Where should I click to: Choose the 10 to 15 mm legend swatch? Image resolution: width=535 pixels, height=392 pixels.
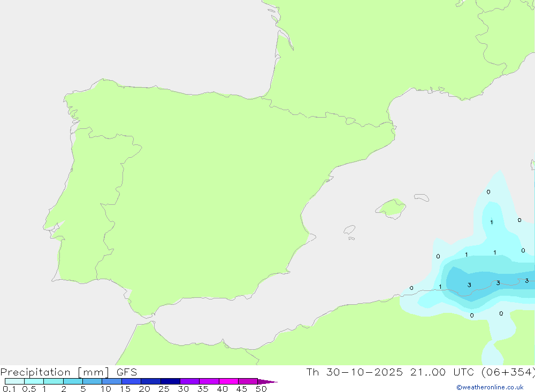pos(112,381)
